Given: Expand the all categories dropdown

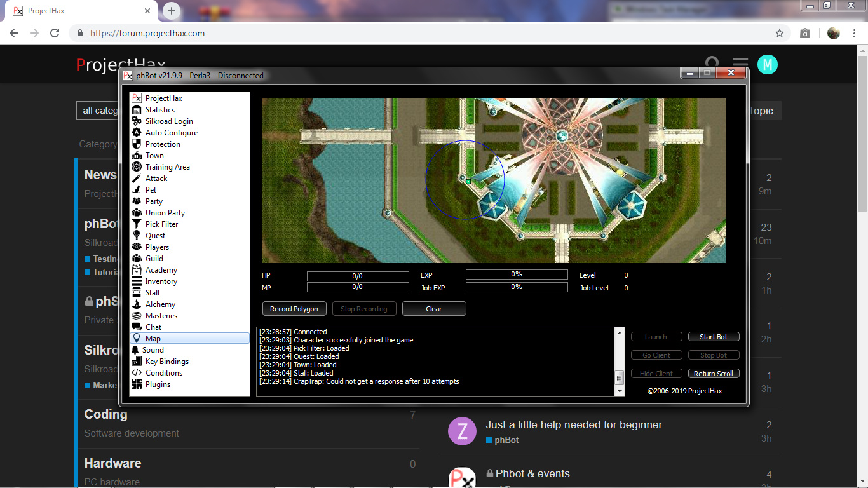Looking at the screenshot, I should (x=98, y=111).
